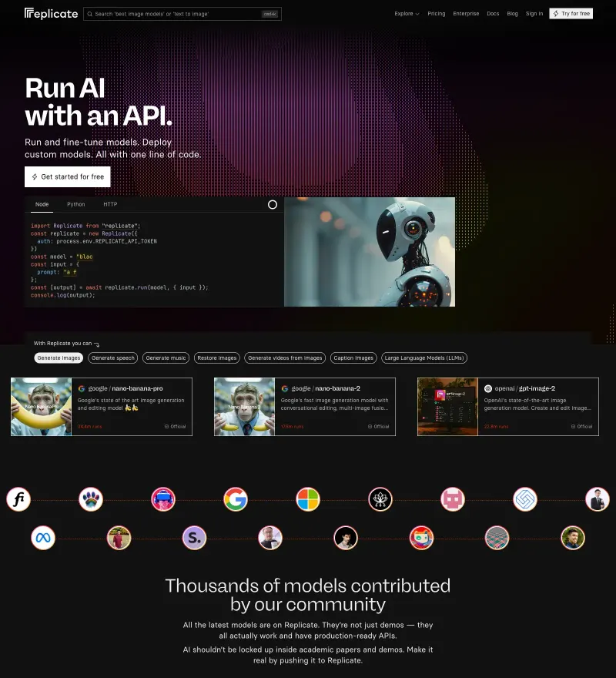Click the Official badge on the nano-banana-pro card
The width and height of the screenshot is (616, 678).
click(x=175, y=426)
